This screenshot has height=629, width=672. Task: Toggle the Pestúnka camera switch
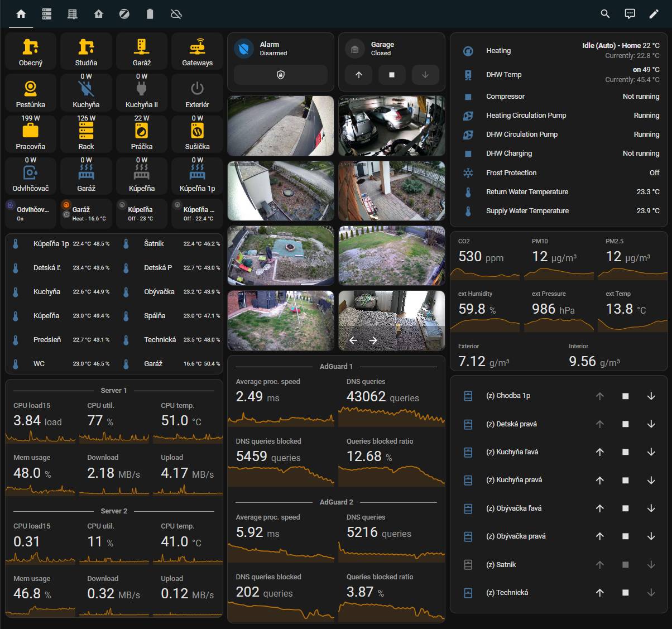[31, 93]
